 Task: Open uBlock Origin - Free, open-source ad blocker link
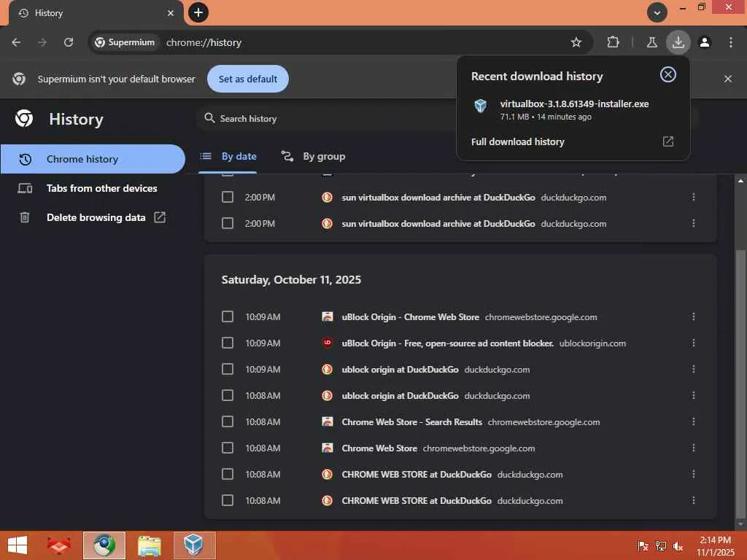click(447, 343)
